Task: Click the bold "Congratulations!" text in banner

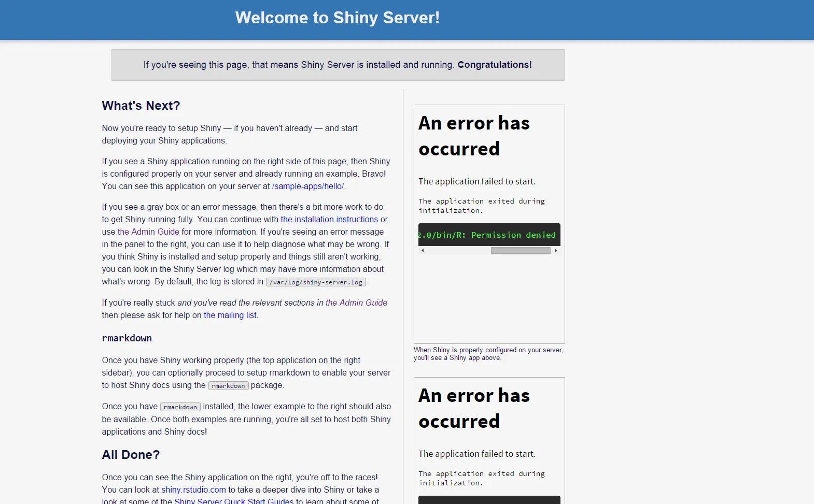Action: click(495, 65)
